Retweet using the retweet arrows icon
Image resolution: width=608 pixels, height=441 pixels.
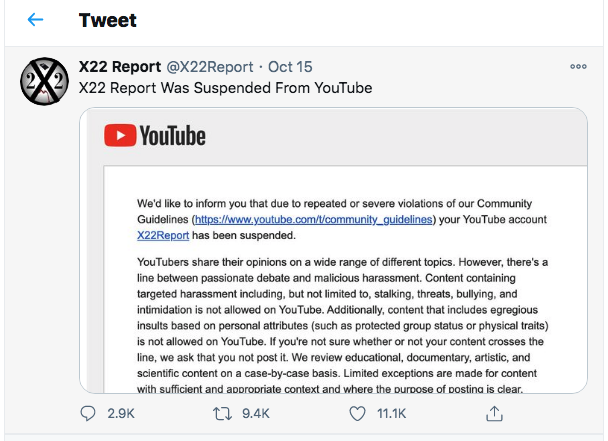pos(223,413)
